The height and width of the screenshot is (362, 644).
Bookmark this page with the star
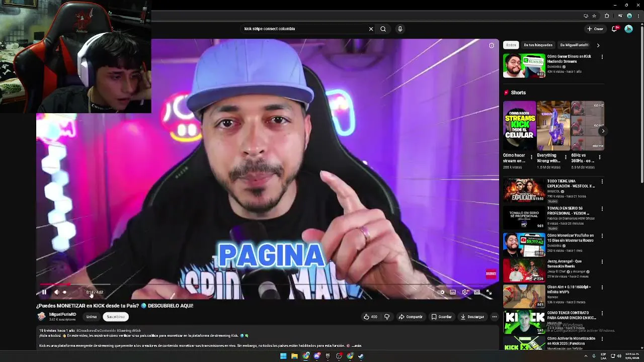point(594,16)
